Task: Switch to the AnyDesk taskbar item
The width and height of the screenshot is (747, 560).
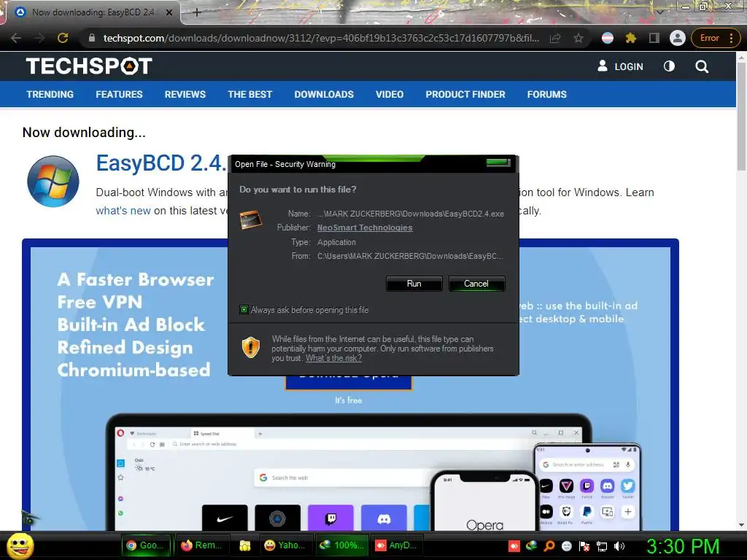Action: [396, 545]
